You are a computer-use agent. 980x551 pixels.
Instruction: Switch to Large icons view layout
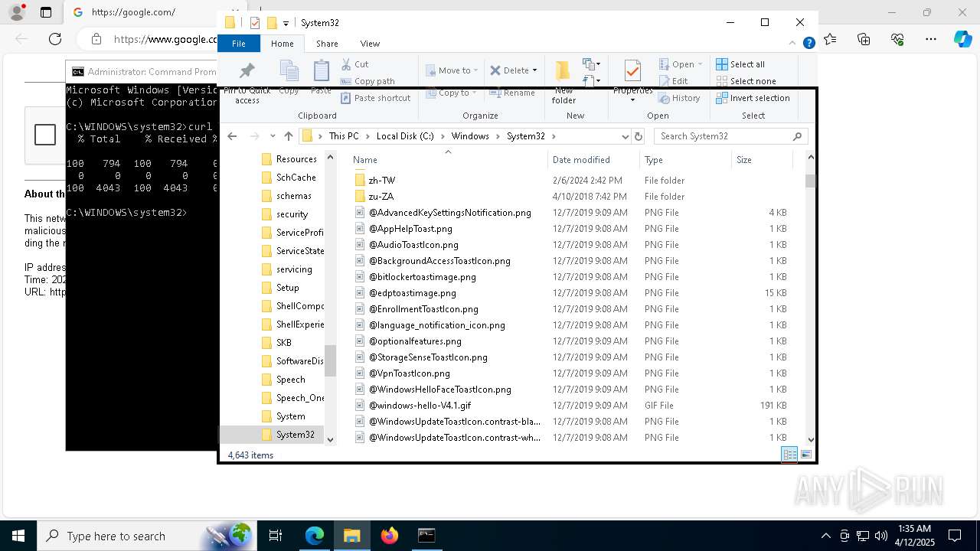coord(805,455)
